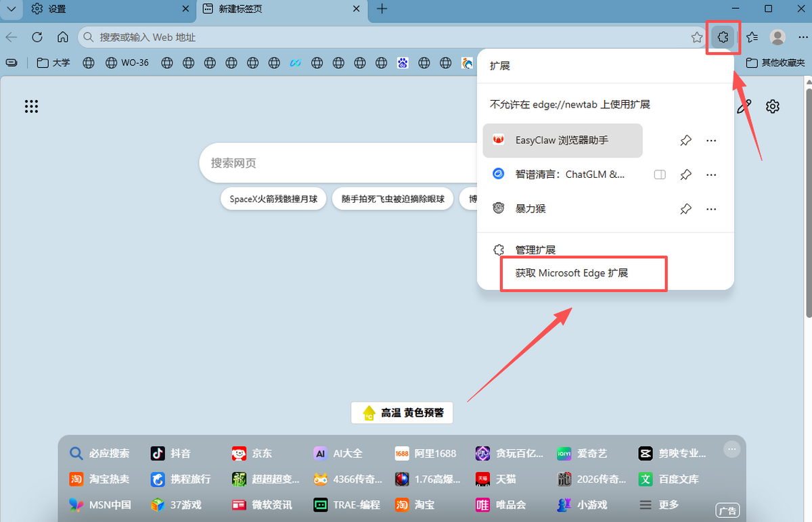Screen dimensions: 812x522
Task: Open the WO-36 bookmark
Action: pos(127,63)
